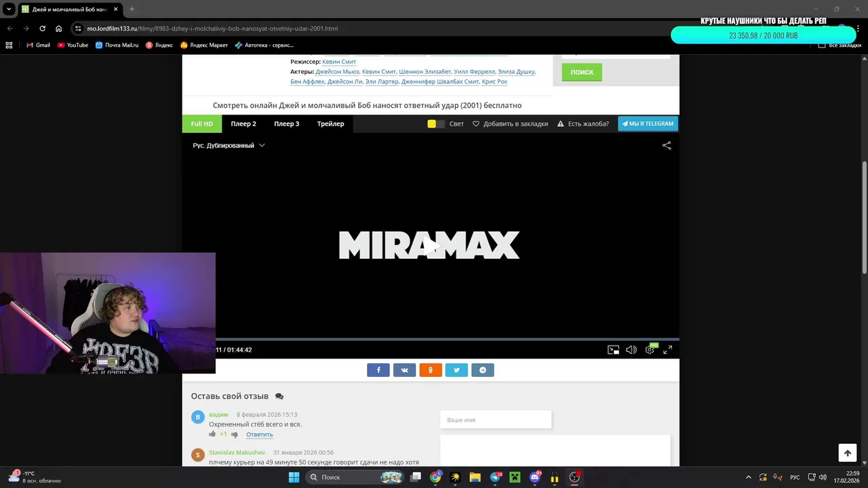This screenshot has height=488, width=868.
Task: Click the green Поиск search button
Action: 582,72
